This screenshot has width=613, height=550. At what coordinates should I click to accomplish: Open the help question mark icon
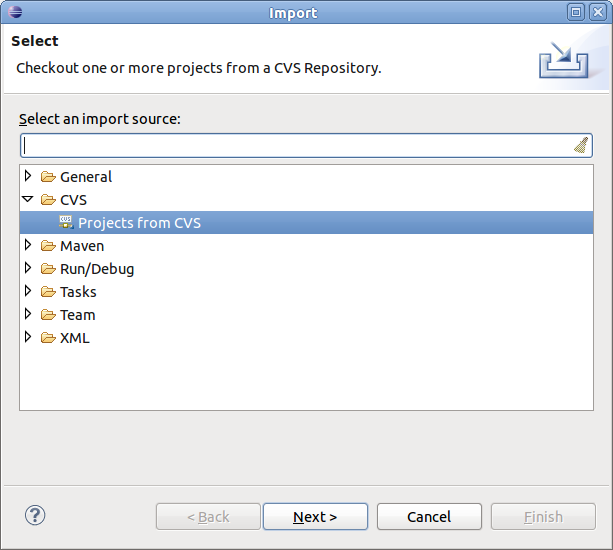(x=35, y=516)
